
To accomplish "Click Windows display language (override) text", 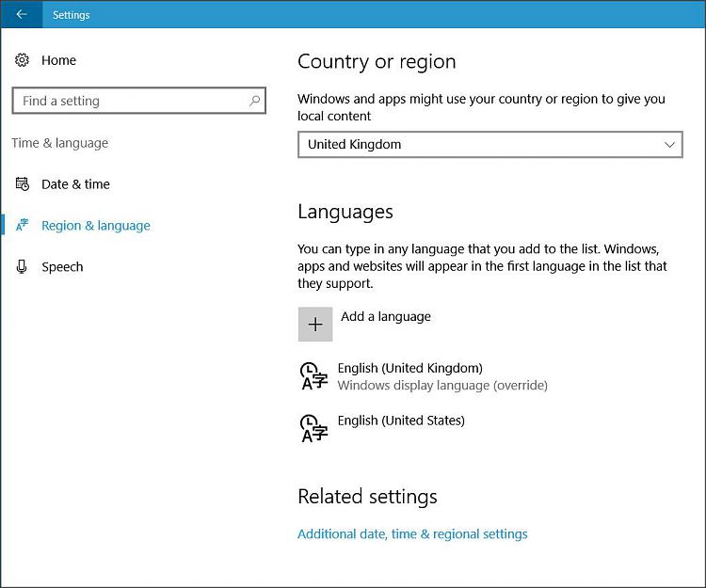I will 442,386.
